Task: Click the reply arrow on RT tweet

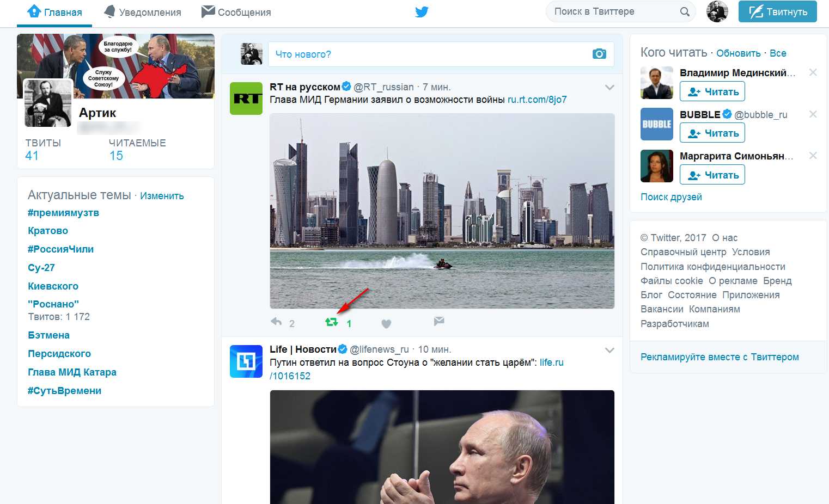Action: pos(277,322)
